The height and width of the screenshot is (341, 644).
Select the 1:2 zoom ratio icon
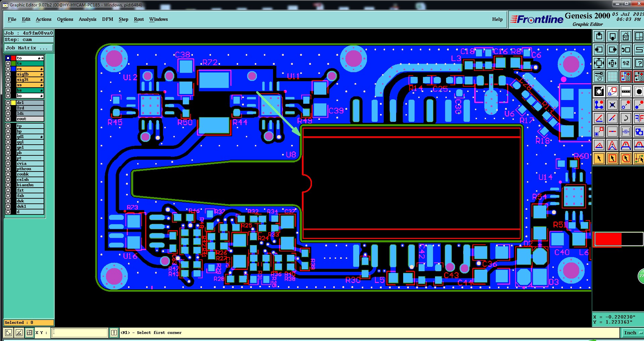pos(626,63)
